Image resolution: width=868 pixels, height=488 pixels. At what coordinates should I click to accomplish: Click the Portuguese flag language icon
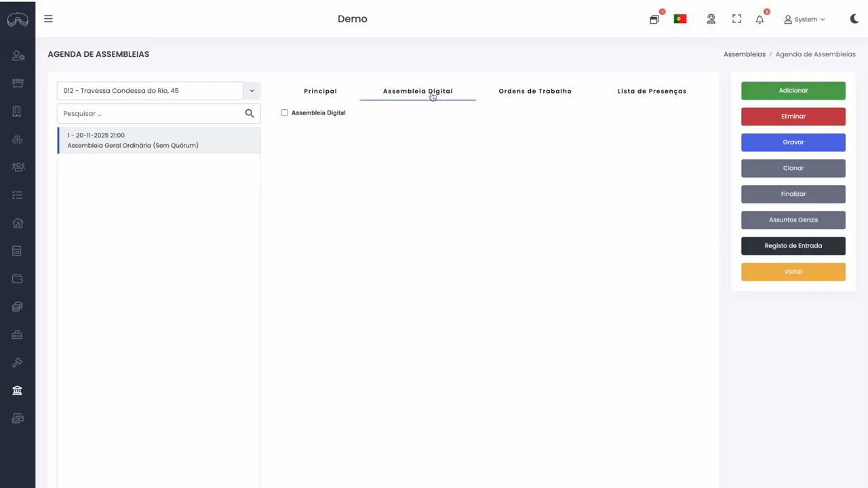[x=680, y=20]
